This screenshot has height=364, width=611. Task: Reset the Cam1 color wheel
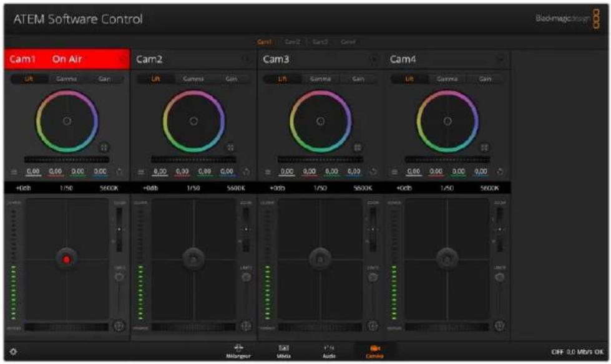(104, 148)
